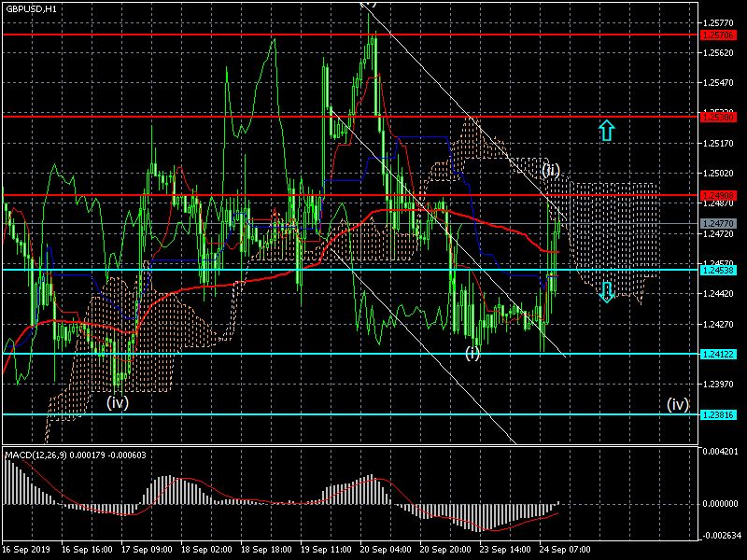Select the (ii) wave label
This screenshot has width=747, height=560.
pos(551,170)
